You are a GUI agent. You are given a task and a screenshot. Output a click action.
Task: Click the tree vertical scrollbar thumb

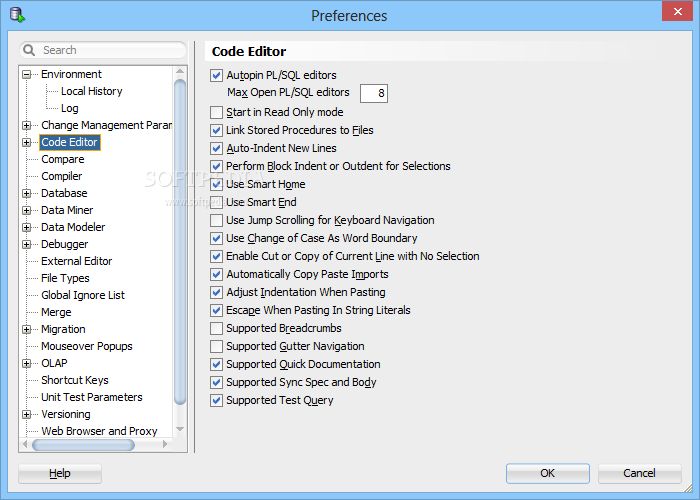tap(180, 242)
